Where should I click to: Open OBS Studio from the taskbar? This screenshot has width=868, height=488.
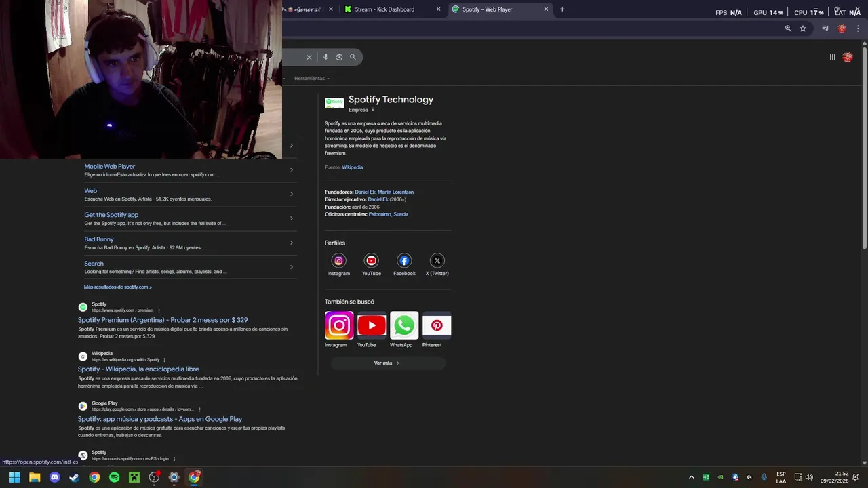(154, 477)
